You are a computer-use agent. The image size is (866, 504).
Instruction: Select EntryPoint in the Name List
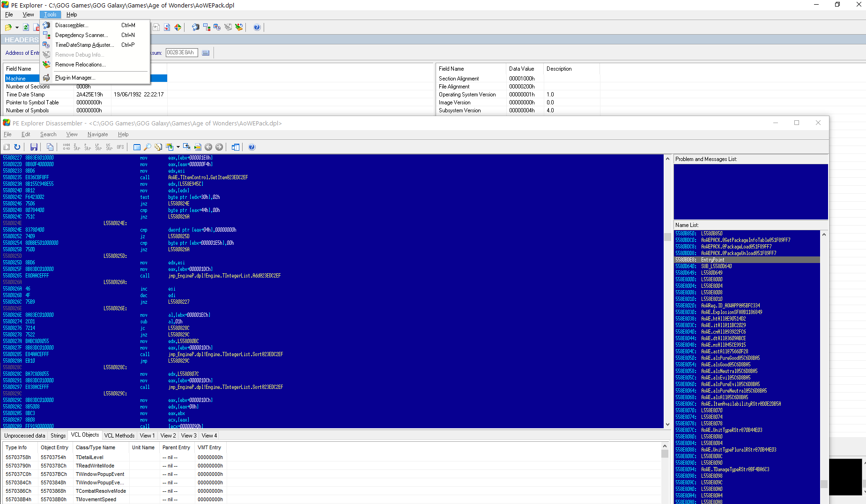(x=748, y=260)
